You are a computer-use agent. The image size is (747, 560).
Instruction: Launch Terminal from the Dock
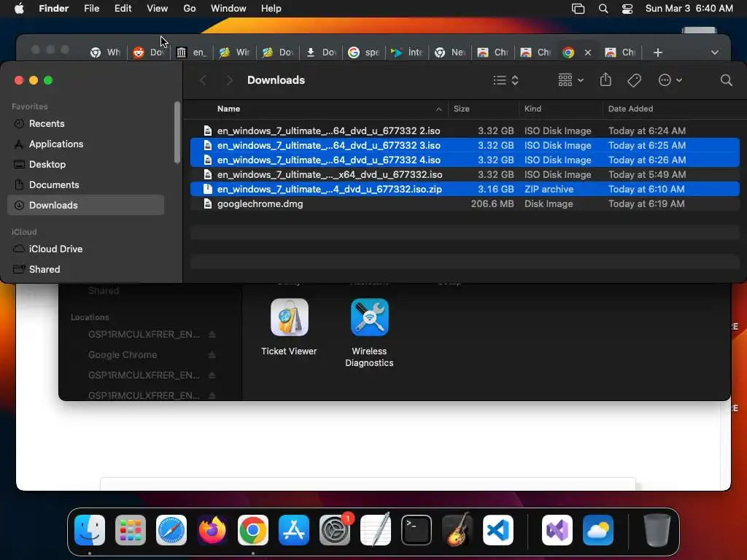417,530
